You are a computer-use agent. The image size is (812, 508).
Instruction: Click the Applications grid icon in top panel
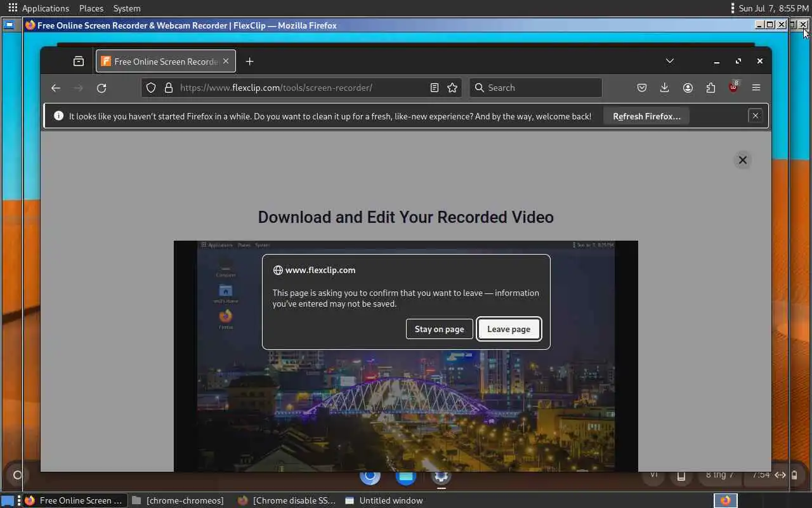click(13, 8)
